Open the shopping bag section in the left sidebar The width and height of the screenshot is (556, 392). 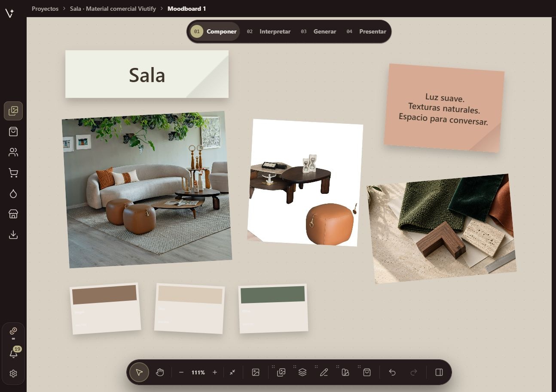click(x=13, y=132)
